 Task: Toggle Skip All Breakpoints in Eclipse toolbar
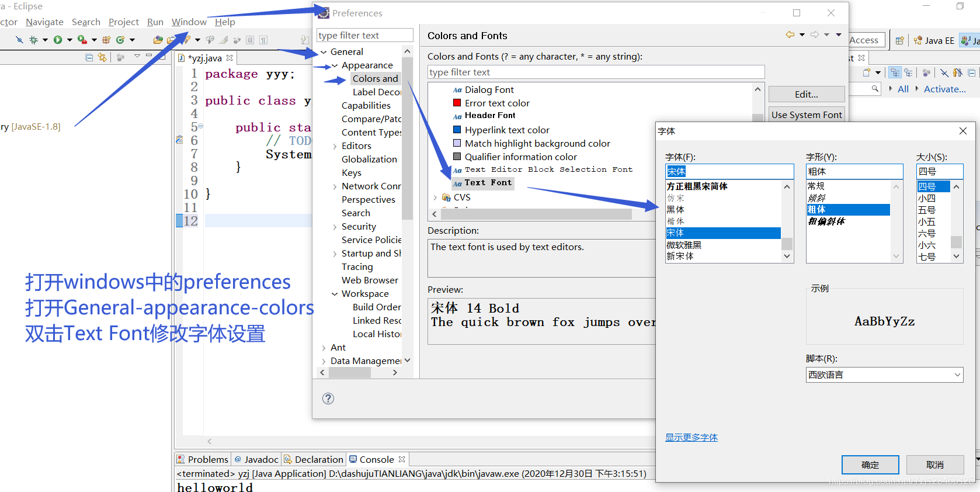click(x=19, y=40)
